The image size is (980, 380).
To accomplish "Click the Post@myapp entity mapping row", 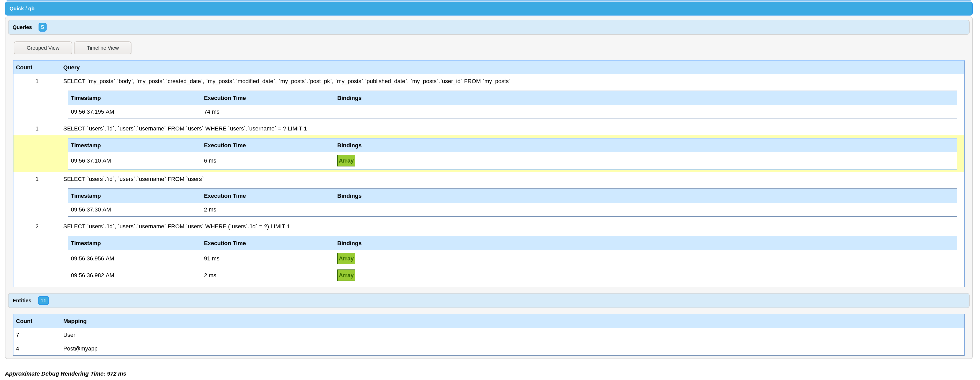I will click(80, 348).
